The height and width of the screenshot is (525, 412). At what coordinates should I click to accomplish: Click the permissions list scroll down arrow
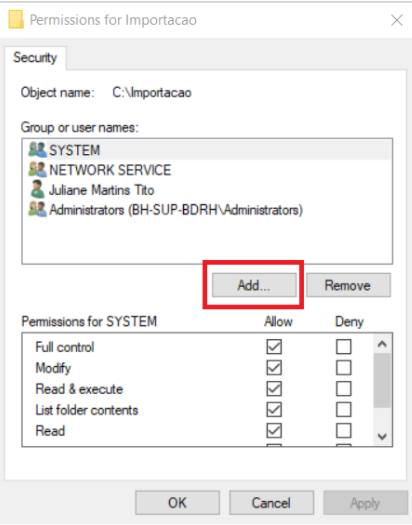[x=382, y=436]
